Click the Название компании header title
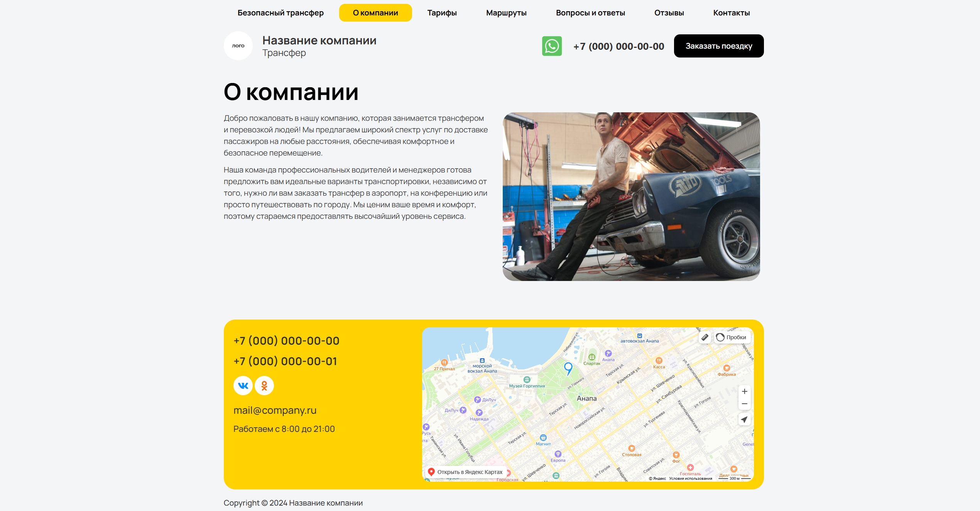Viewport: 980px width, 511px height. [319, 41]
